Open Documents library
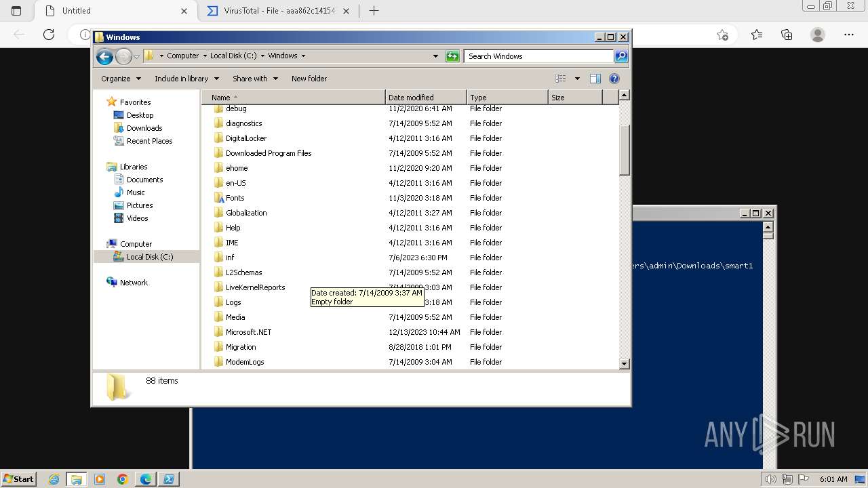Screen dimensions: 868x488 coord(144,180)
